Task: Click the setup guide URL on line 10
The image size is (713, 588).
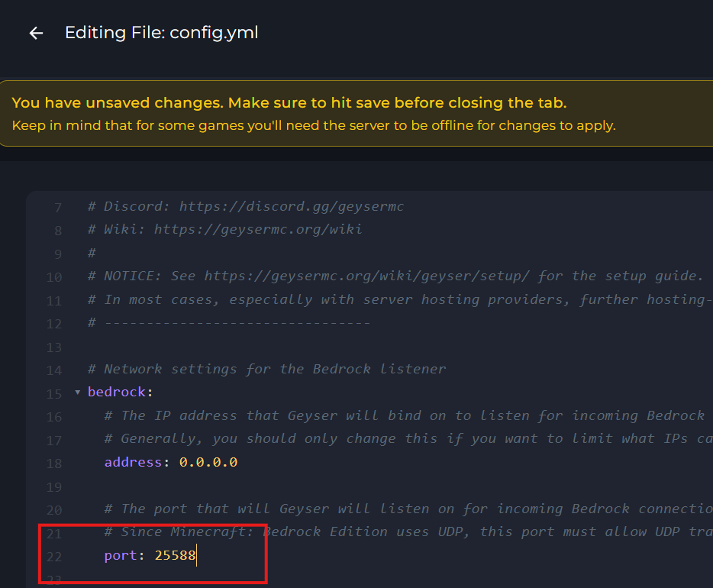Action: [x=370, y=276]
